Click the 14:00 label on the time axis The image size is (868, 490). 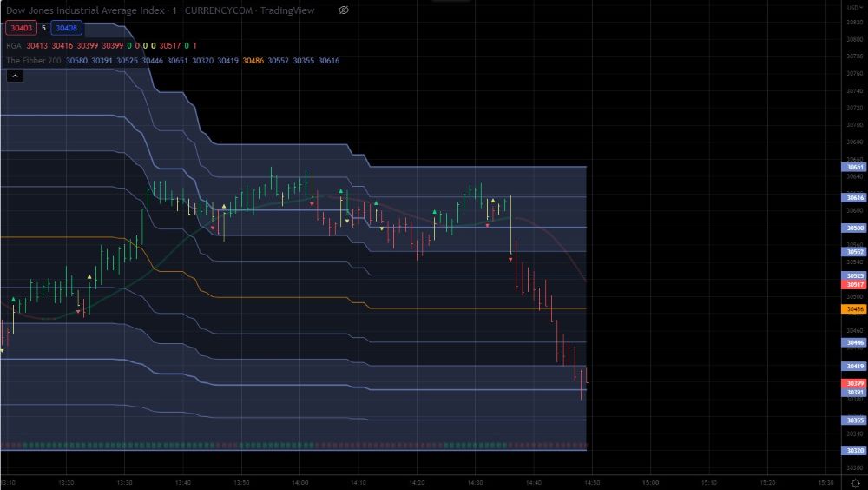299,483
